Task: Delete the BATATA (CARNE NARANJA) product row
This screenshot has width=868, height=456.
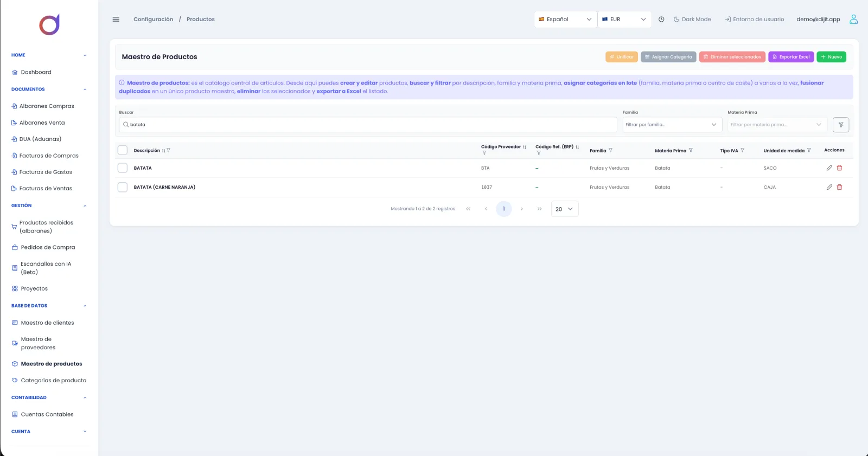Action: [x=839, y=187]
